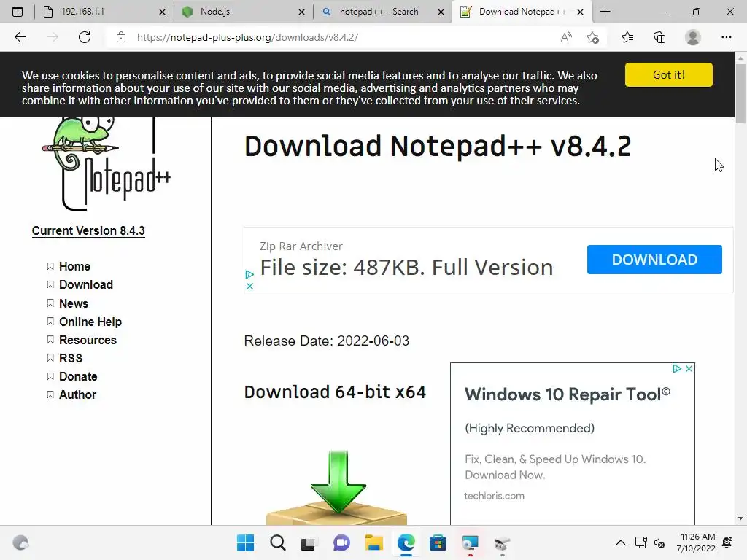Click Microsoft Edge taskbar icon

[406, 542]
